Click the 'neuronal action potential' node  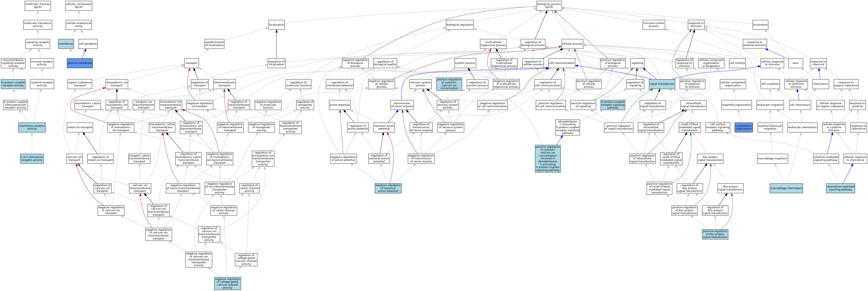384,127
